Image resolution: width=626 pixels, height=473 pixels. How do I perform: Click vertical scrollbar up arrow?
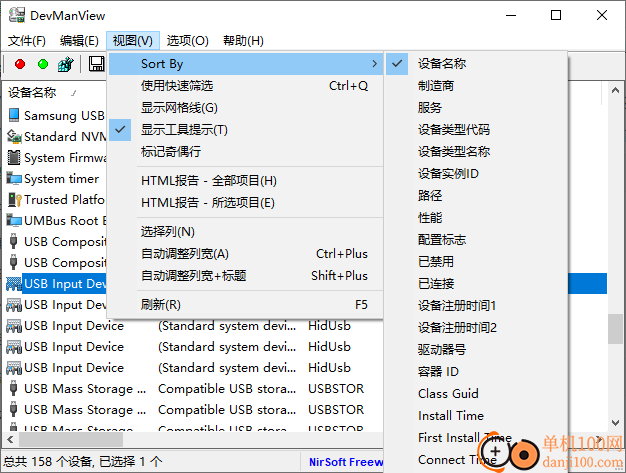coord(615,91)
